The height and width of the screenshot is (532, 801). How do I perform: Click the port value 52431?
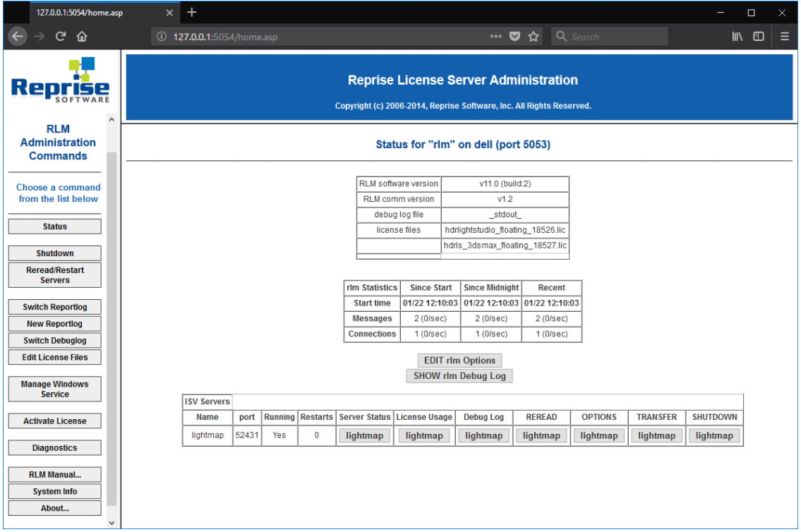[x=247, y=435]
